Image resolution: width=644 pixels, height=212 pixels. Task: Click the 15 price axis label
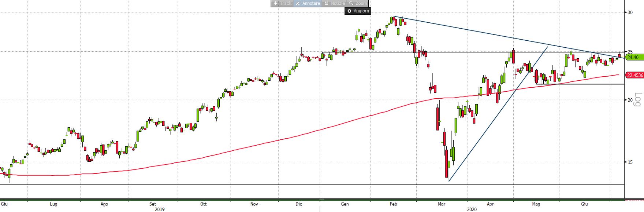pyautogui.click(x=630, y=162)
